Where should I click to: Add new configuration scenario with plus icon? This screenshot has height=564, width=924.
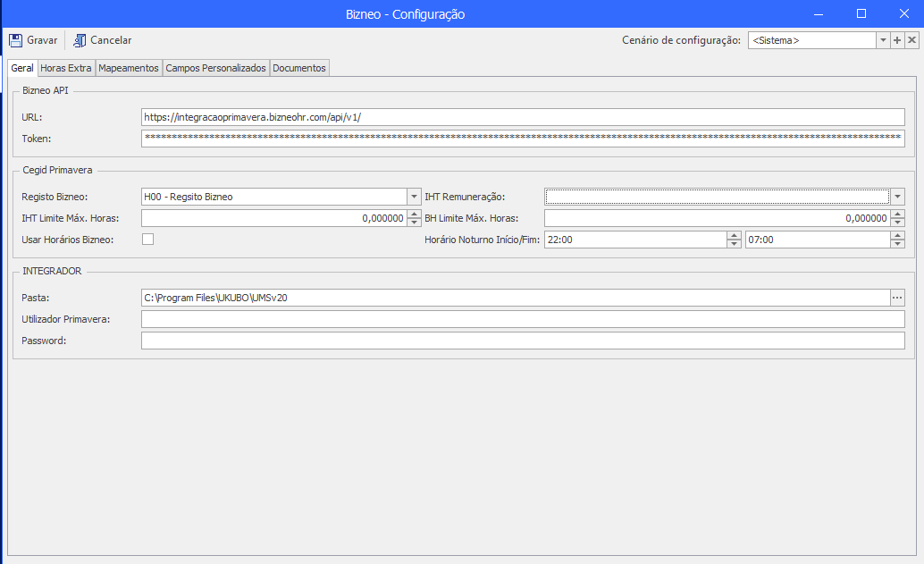tap(897, 40)
